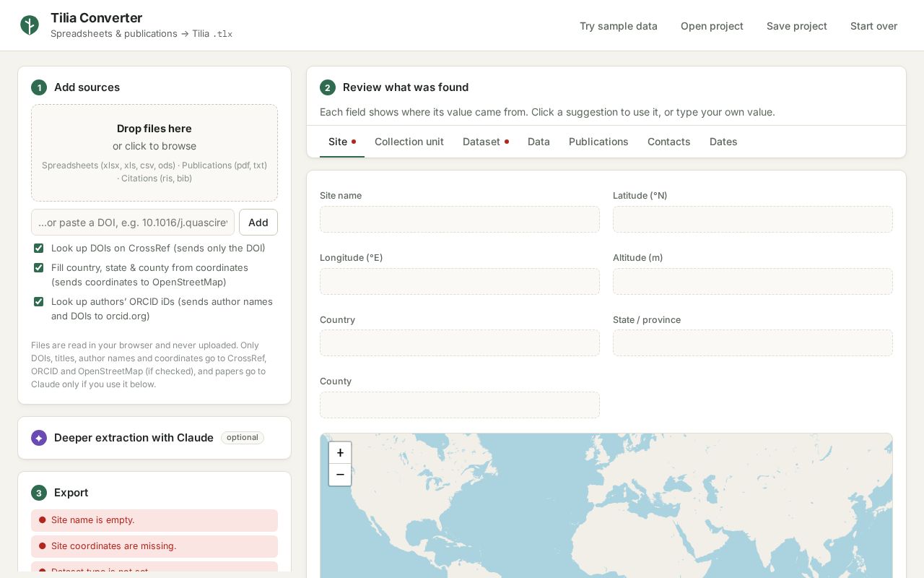
Task: Click the 'Site name is empty.' error
Action: point(154,520)
